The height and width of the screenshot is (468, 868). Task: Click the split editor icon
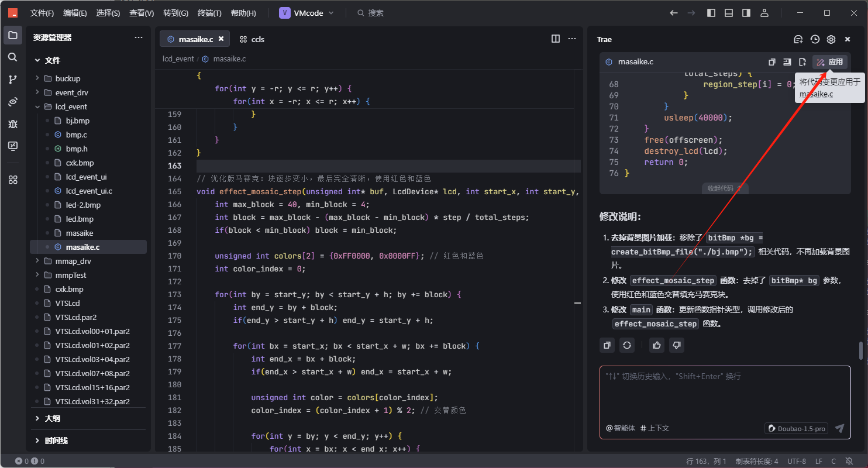point(556,39)
